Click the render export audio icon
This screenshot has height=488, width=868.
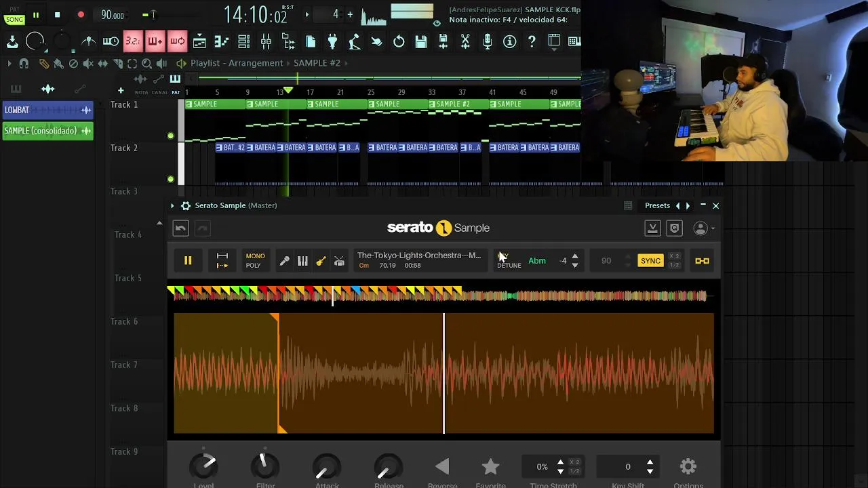coord(443,41)
